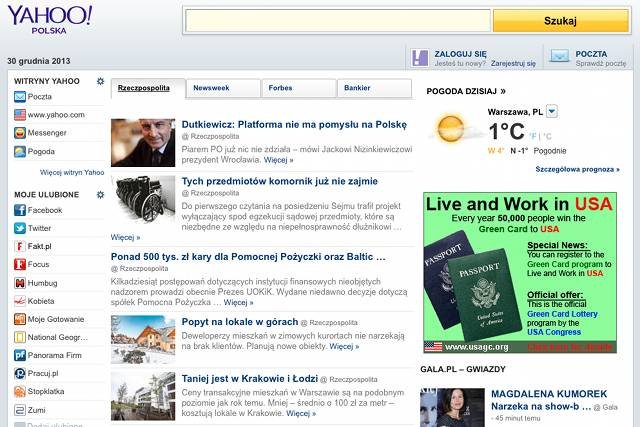
Task: Open Szczegółowa prognoza link
Action: 577,169
